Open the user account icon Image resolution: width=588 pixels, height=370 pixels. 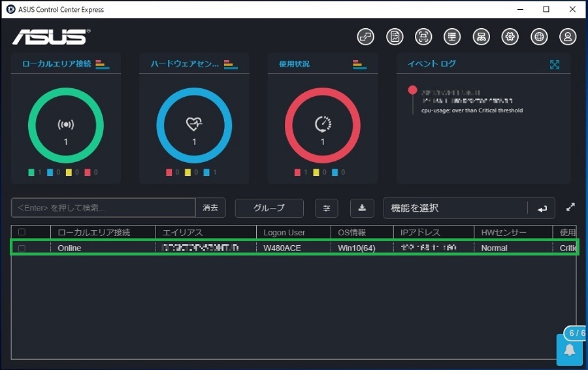568,37
